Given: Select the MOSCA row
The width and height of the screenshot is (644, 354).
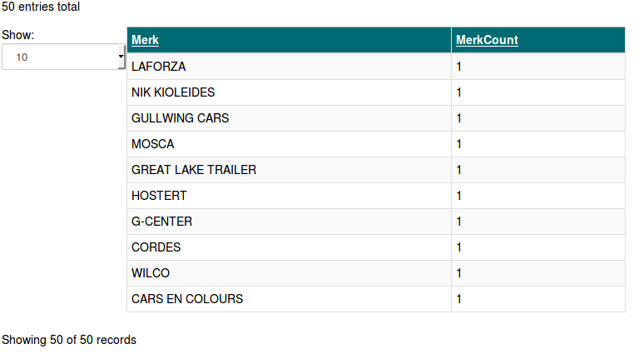Looking at the screenshot, I should [x=153, y=144].
